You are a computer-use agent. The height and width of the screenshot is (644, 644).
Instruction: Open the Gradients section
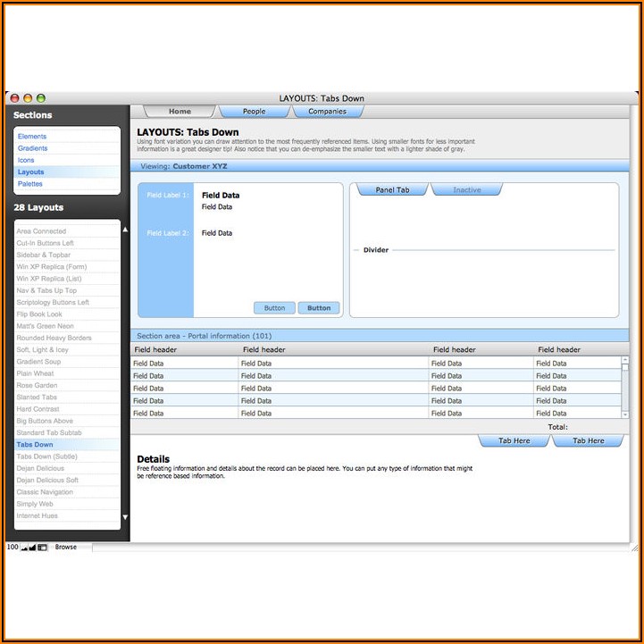[x=33, y=148]
